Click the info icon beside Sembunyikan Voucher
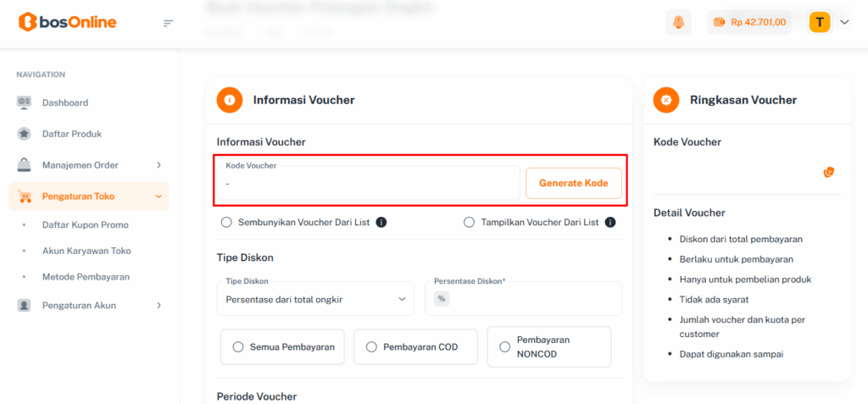 [381, 223]
